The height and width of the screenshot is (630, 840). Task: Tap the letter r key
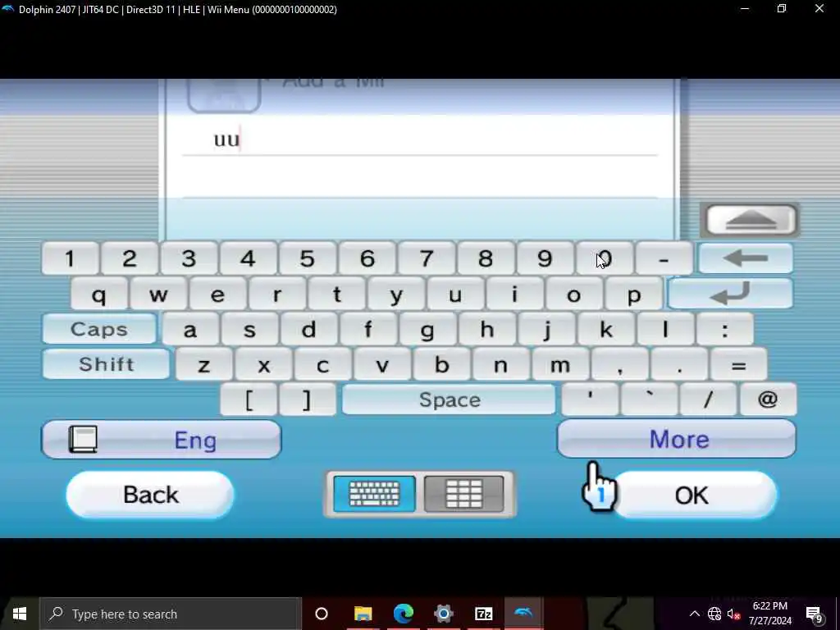tap(277, 294)
